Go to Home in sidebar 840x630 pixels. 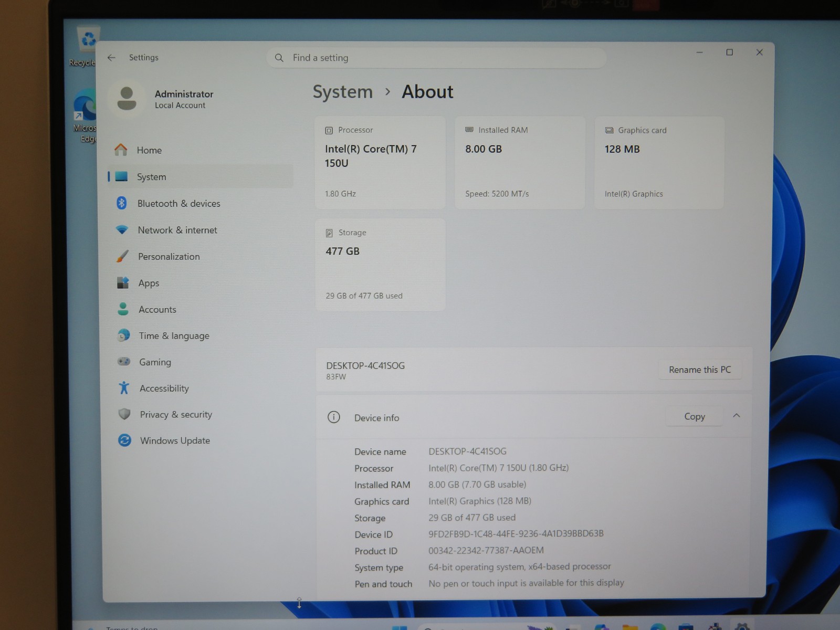click(x=200, y=150)
